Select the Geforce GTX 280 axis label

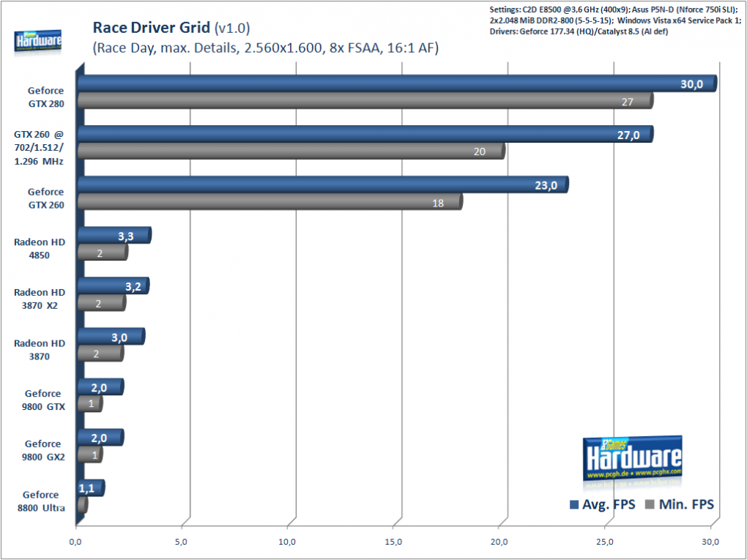[x=45, y=97]
